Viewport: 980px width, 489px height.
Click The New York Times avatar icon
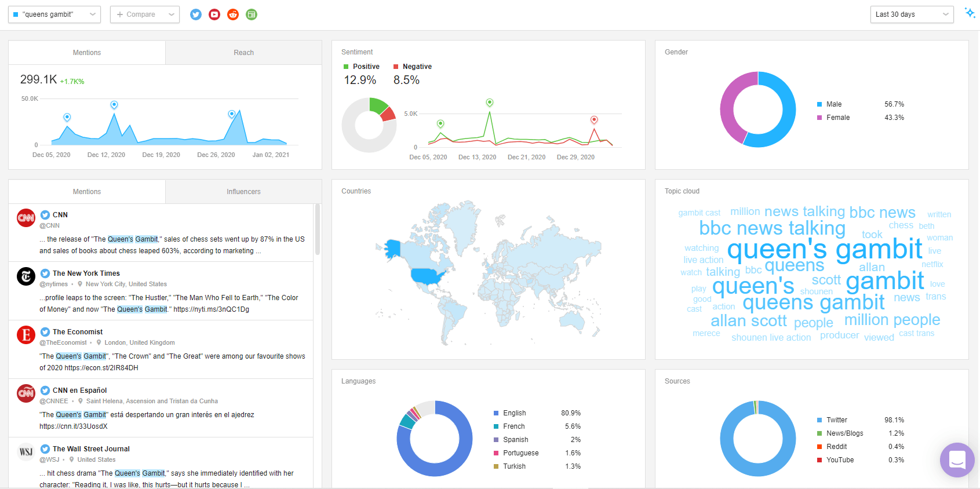coord(26,276)
